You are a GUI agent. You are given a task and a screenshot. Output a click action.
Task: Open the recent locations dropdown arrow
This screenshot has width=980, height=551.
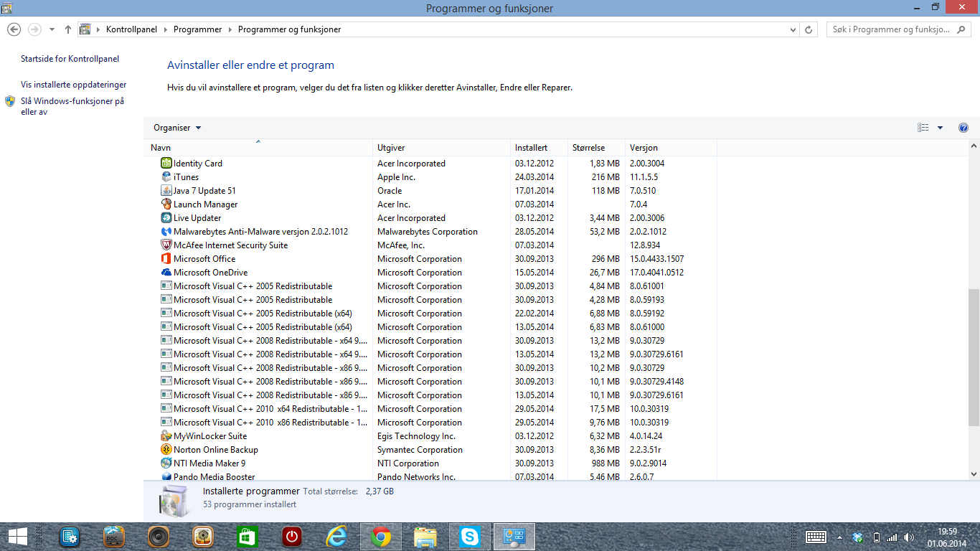pos(52,29)
